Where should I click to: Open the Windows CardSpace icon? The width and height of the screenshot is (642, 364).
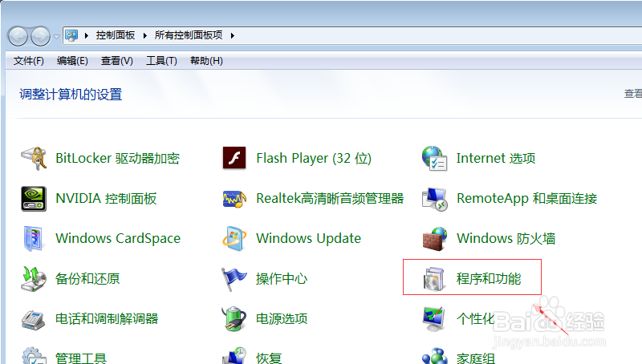[x=33, y=238]
